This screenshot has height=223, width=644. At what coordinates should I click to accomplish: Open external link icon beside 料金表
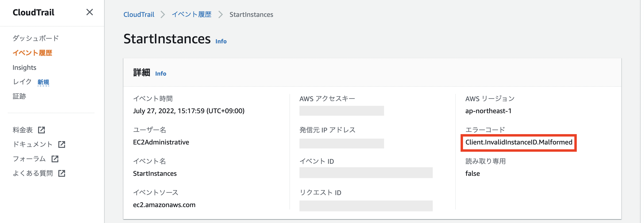(x=41, y=130)
